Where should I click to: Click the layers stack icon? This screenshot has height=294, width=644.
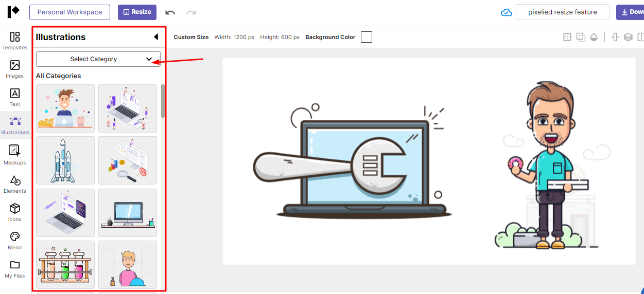click(628, 37)
